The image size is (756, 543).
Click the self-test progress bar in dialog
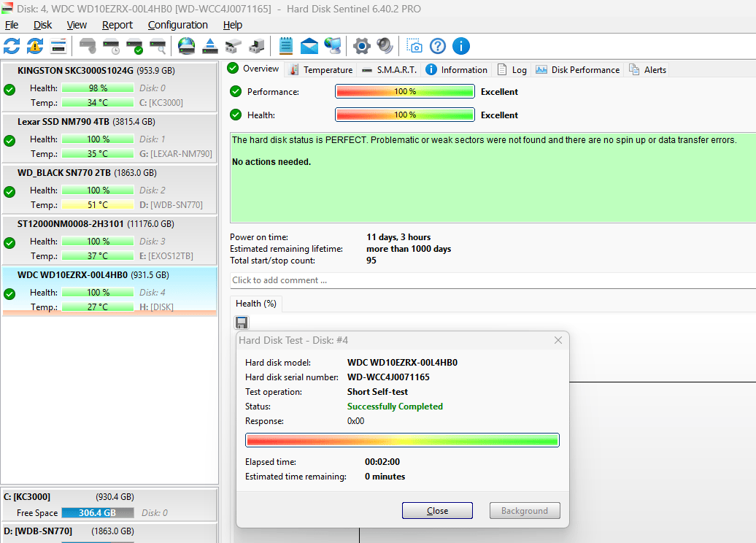[402, 440]
